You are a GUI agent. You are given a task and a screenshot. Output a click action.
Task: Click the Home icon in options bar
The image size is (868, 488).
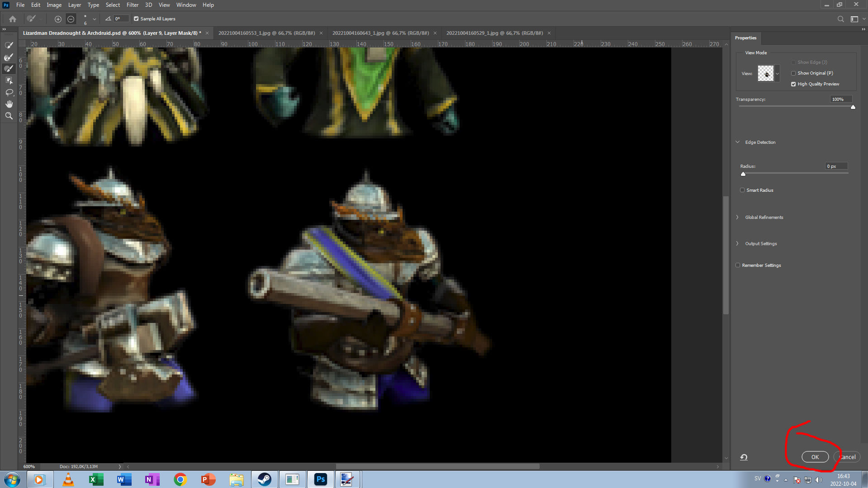click(x=13, y=19)
